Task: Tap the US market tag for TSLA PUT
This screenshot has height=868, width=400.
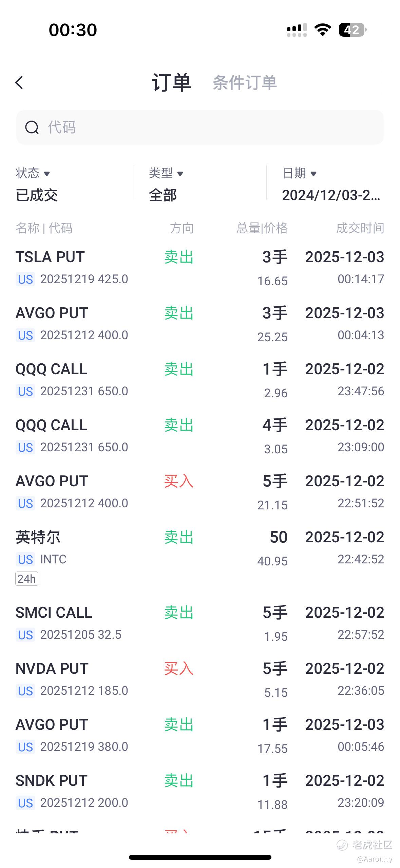Action: pyautogui.click(x=25, y=279)
